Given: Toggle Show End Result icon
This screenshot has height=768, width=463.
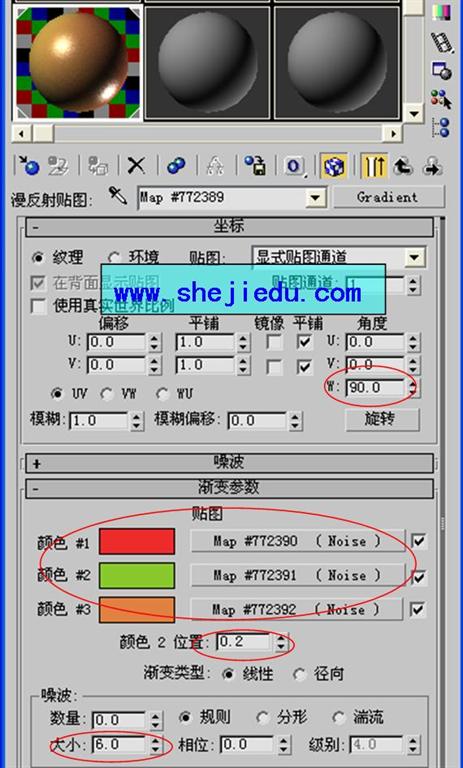Looking at the screenshot, I should coord(374,166).
